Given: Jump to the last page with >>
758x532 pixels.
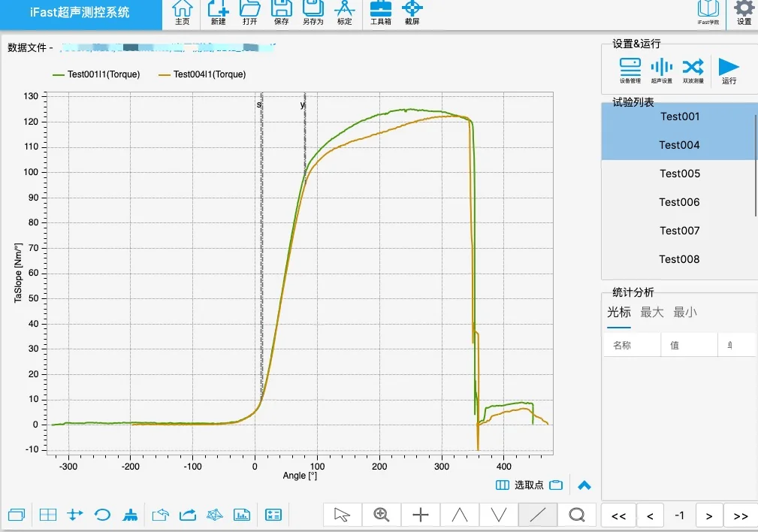Looking at the screenshot, I should 741,516.
